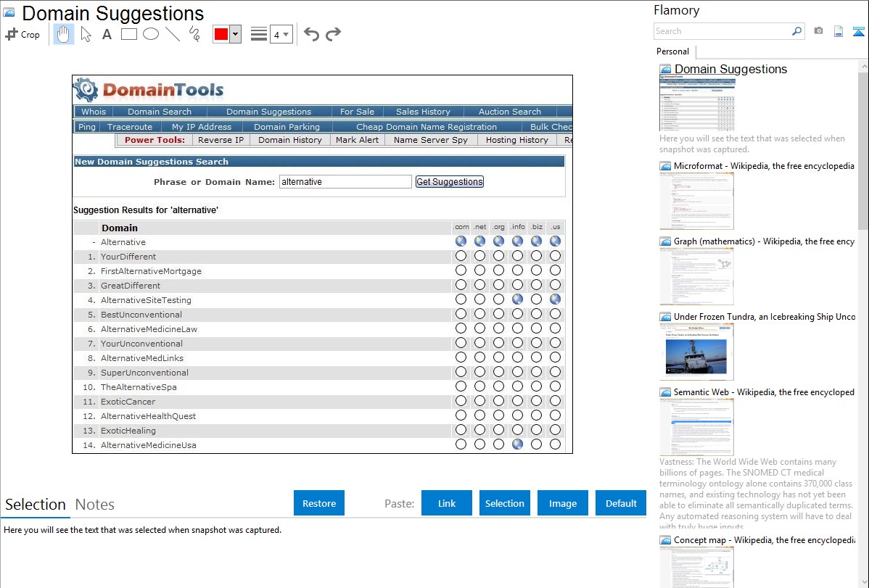The image size is (869, 588).
Task: Click the blue collapse icon at top right
Action: 858,31
